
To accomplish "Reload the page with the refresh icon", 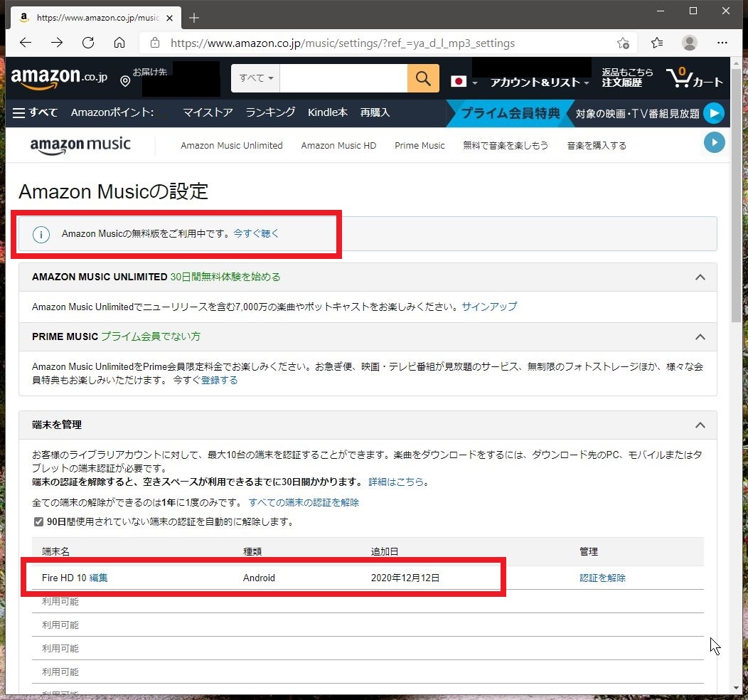I will (88, 43).
